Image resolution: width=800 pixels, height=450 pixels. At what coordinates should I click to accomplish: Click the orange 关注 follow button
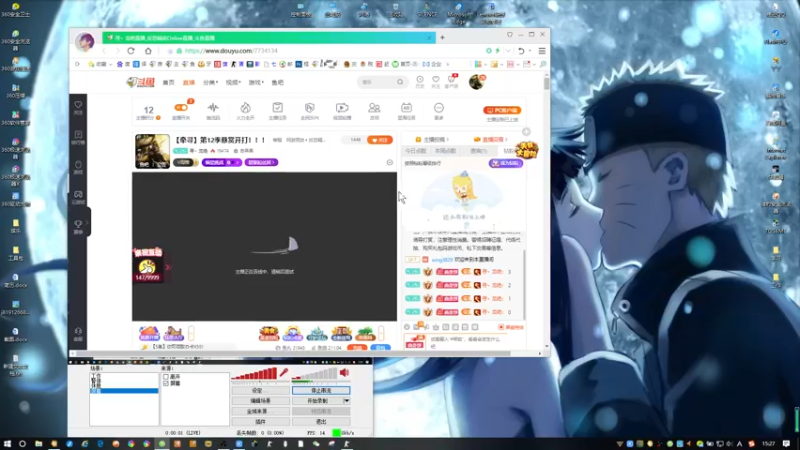380,140
